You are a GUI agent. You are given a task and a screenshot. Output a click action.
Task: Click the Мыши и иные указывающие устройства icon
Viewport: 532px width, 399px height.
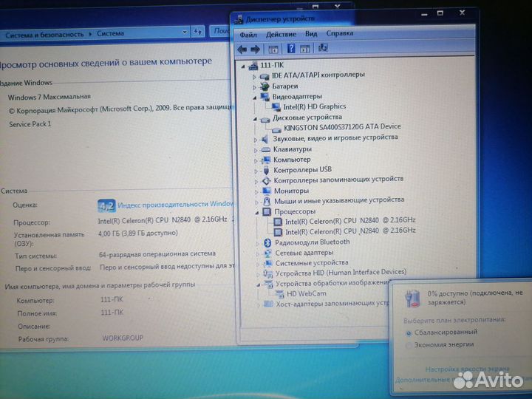click(267, 201)
